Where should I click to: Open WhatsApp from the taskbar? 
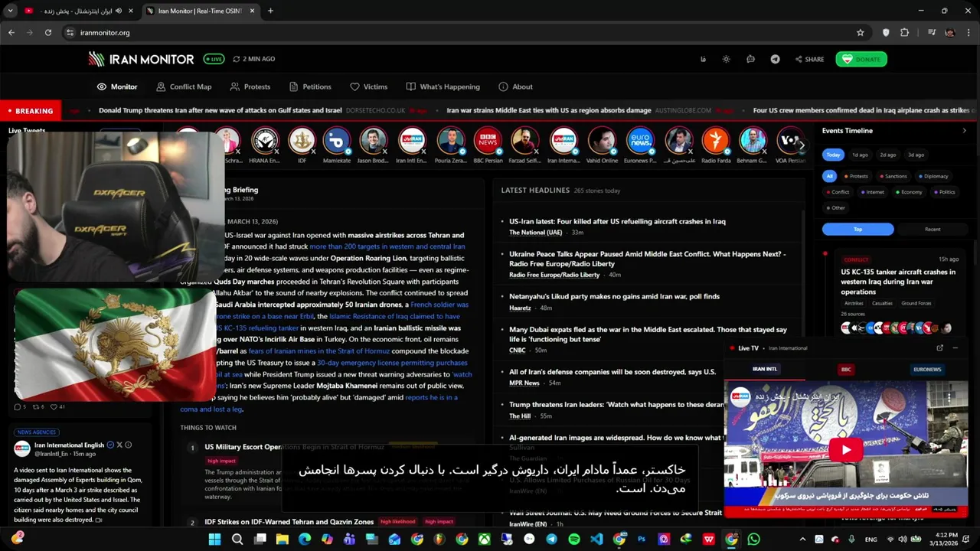pos(753,540)
